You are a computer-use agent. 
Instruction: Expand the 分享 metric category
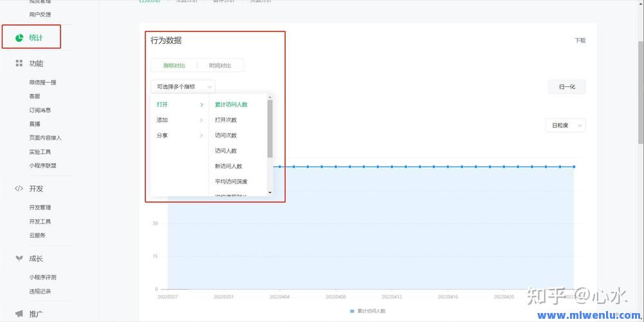click(x=180, y=135)
